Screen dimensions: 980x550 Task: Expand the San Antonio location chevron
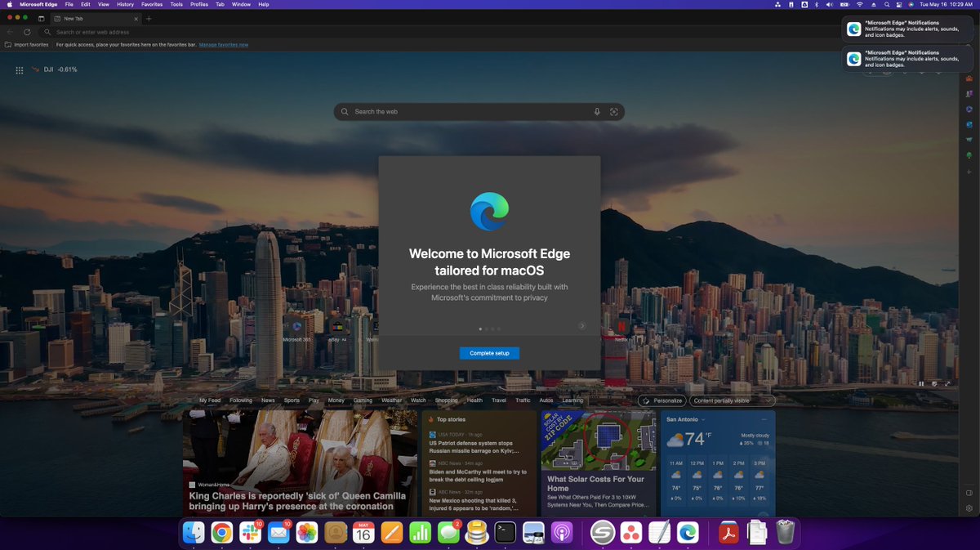[703, 419]
